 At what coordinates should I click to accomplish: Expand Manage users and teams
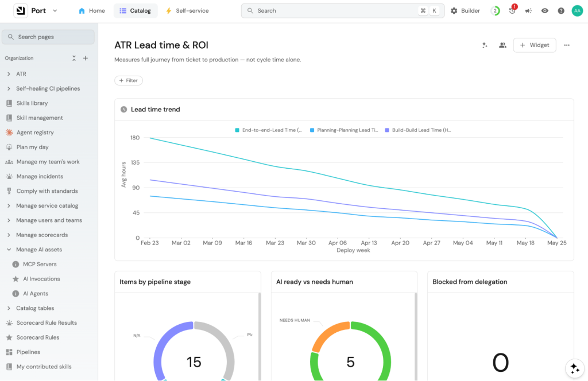click(x=9, y=220)
